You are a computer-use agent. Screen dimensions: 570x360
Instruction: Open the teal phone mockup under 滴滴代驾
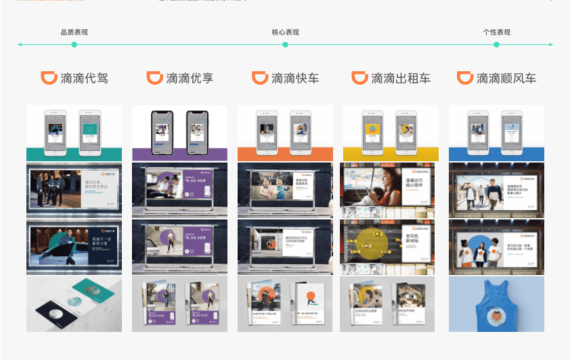(x=74, y=133)
